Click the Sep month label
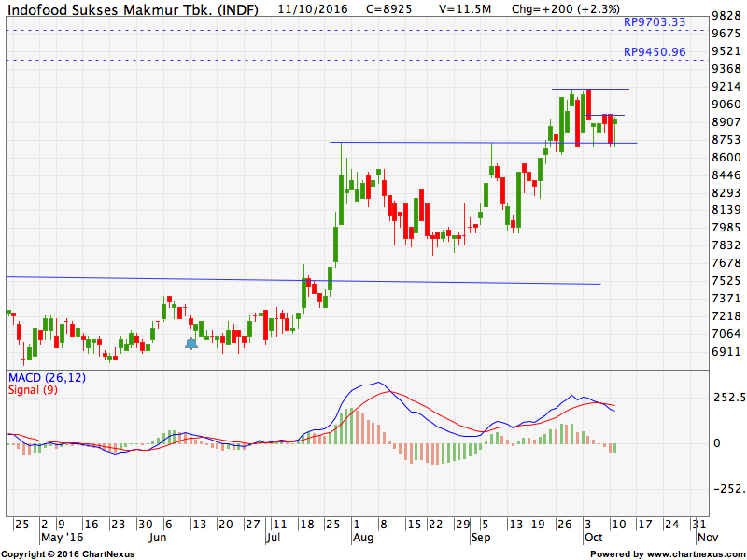The height and width of the screenshot is (560, 747). [x=481, y=538]
